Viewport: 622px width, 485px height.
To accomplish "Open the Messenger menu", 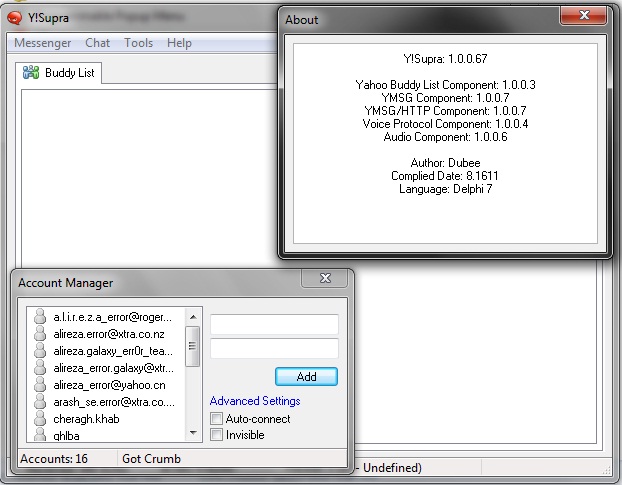I will pos(42,42).
